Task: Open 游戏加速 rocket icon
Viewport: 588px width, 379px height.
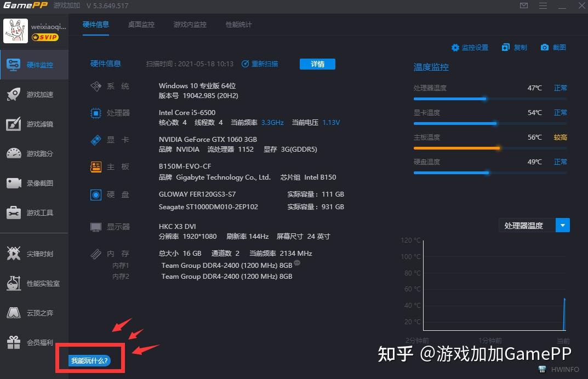Action: [14, 94]
